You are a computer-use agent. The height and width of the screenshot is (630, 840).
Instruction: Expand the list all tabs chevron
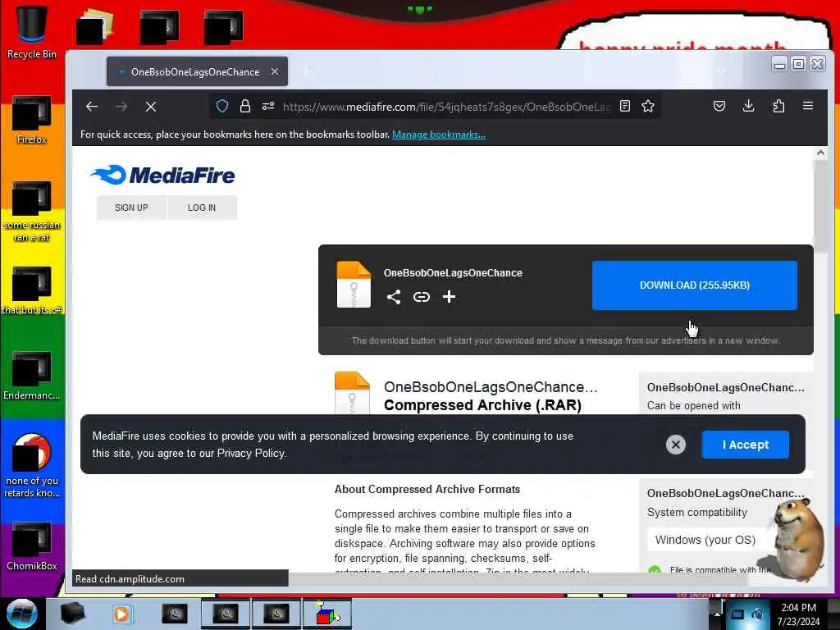722,71
